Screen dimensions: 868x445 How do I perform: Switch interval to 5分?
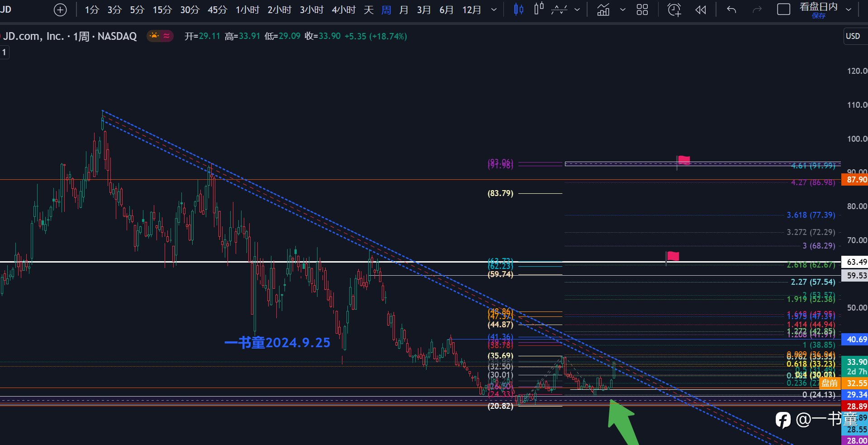(137, 10)
